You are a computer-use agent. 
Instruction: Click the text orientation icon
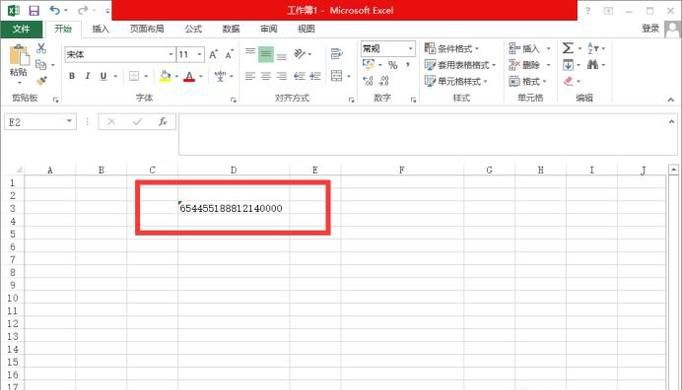click(x=299, y=54)
